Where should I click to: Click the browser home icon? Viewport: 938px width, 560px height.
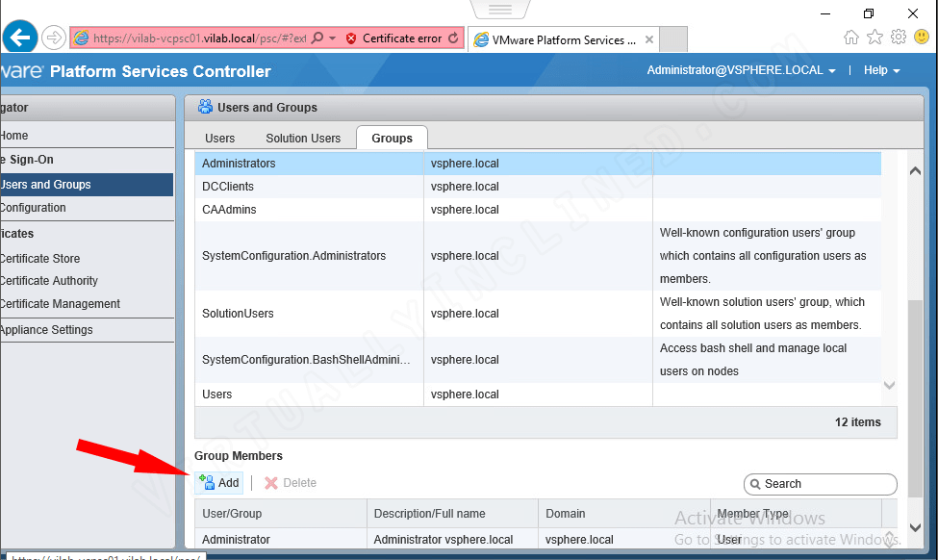pos(850,36)
